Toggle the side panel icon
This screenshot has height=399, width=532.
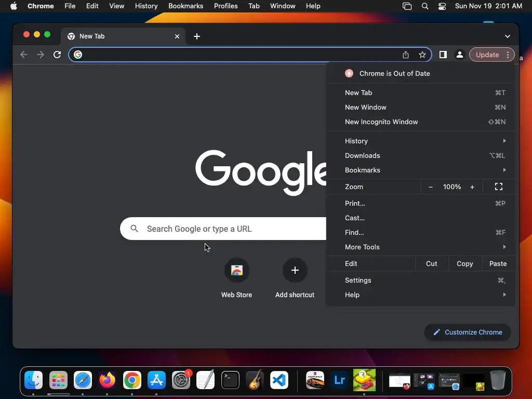point(443,55)
